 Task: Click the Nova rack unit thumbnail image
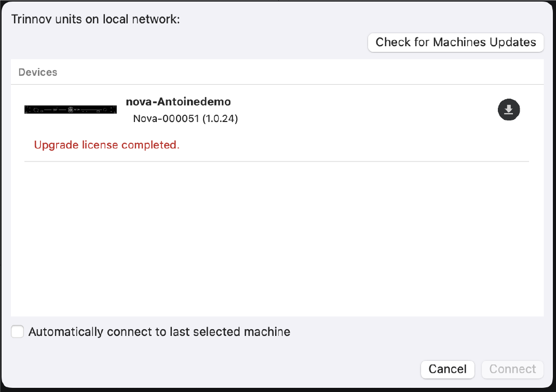point(71,110)
